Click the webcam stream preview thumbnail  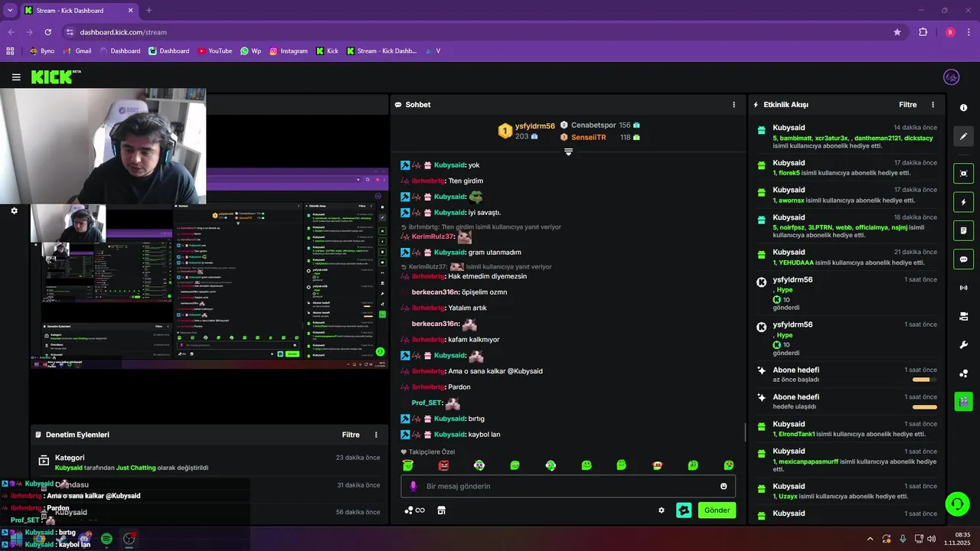click(x=103, y=147)
